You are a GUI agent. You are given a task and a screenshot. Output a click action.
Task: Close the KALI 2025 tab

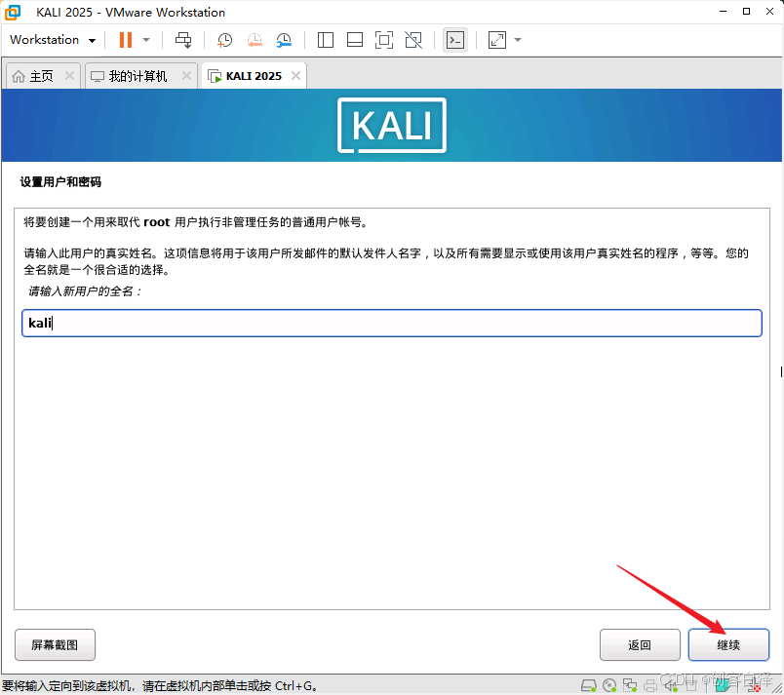[x=296, y=76]
